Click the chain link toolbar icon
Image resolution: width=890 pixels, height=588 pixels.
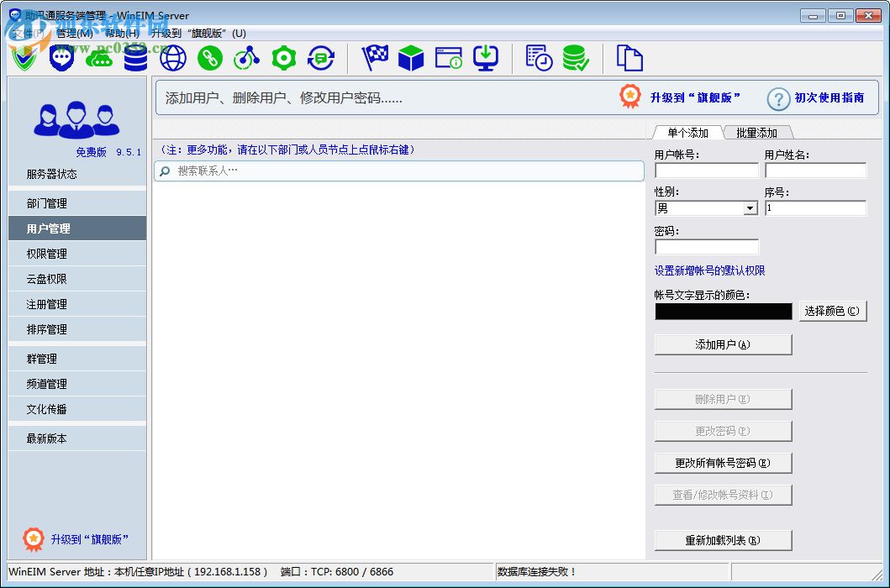coord(209,58)
